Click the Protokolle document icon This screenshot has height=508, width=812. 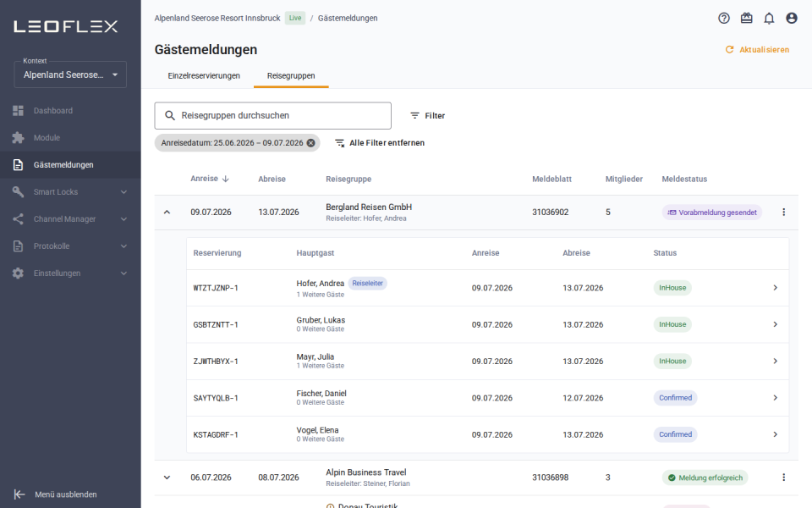pyautogui.click(x=18, y=246)
